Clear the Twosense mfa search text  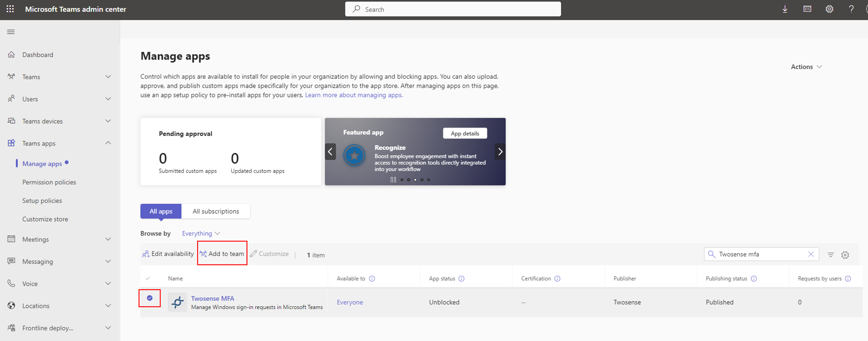(x=811, y=254)
